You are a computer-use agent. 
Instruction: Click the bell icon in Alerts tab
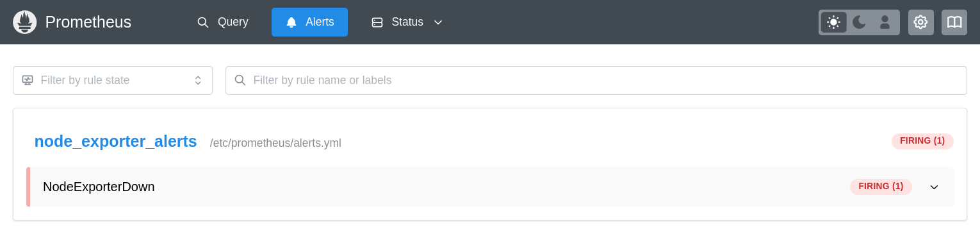(x=291, y=22)
